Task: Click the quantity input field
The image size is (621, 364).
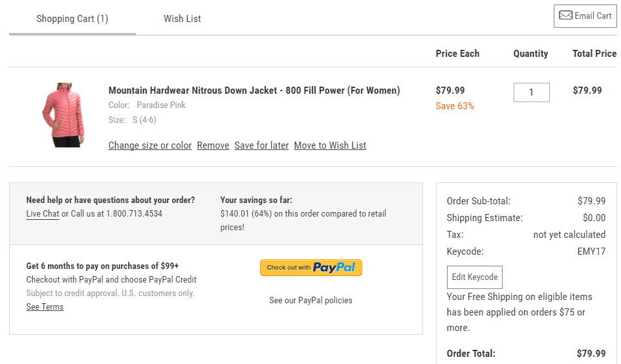Action: [x=532, y=92]
